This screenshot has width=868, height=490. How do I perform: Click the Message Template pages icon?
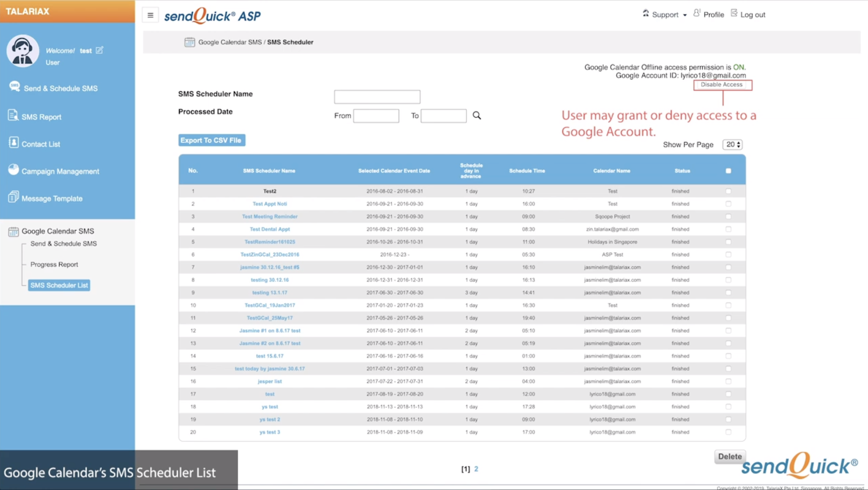13,197
